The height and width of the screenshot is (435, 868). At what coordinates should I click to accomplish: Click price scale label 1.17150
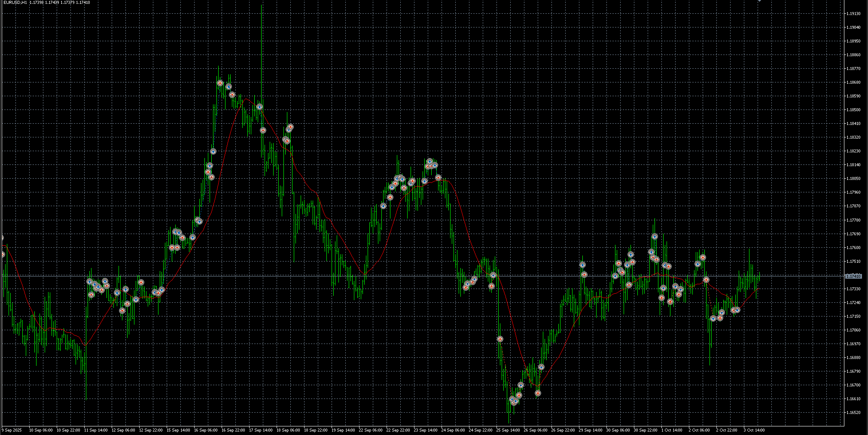[853, 316]
